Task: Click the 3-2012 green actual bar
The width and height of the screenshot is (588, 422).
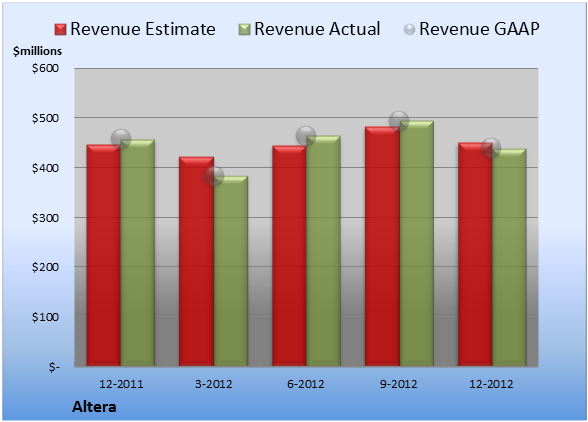Action: click(x=231, y=271)
